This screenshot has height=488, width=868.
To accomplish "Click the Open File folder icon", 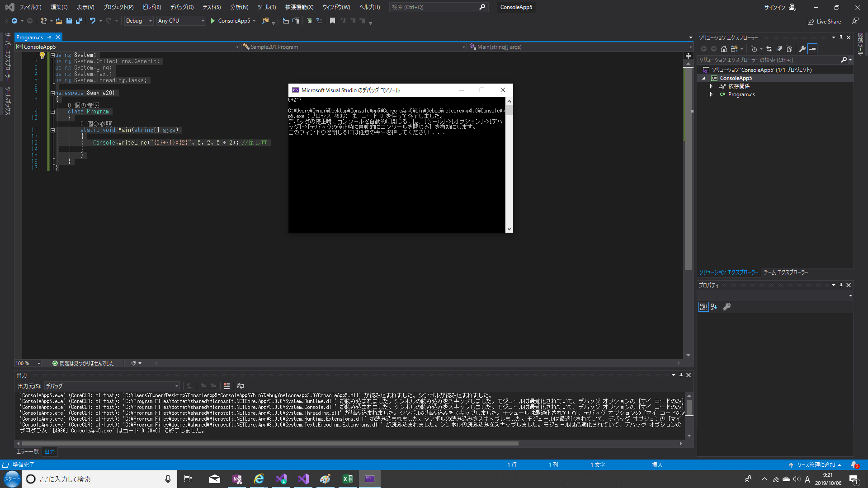I will pos(59,21).
